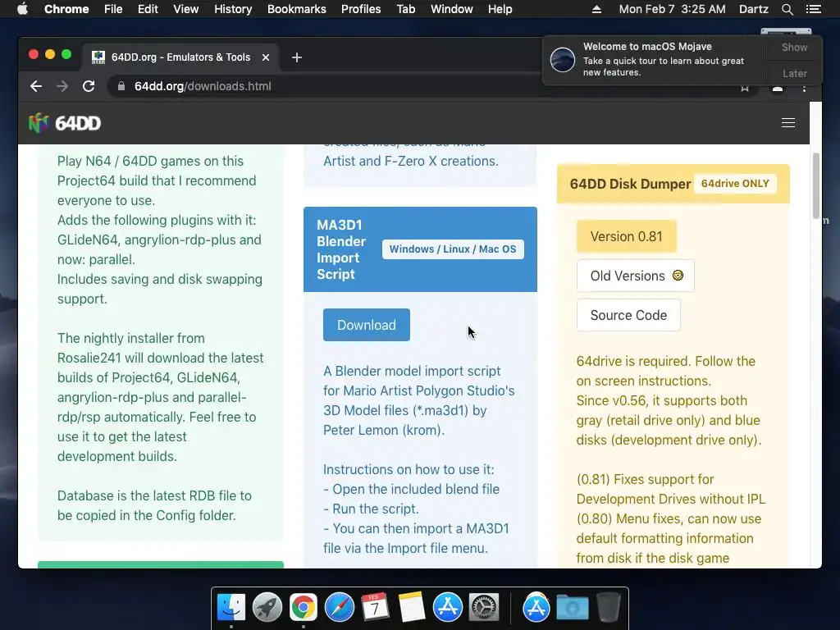Reload the page with the refresh icon
840x630 pixels.
(89, 86)
